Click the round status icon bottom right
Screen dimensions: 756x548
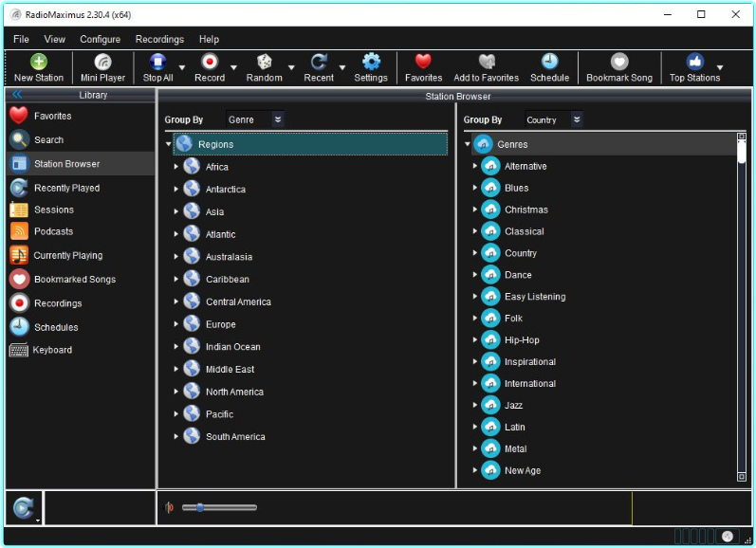(x=728, y=536)
